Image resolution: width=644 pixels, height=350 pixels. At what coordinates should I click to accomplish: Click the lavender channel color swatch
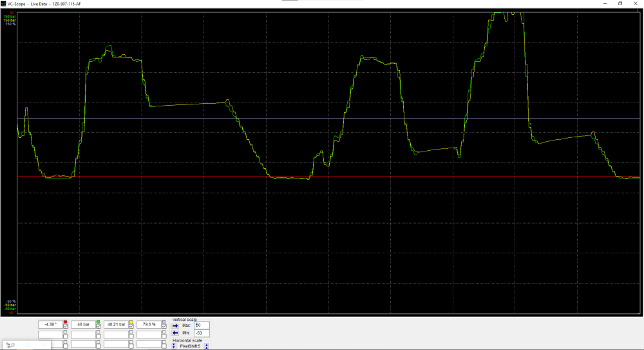point(164,322)
